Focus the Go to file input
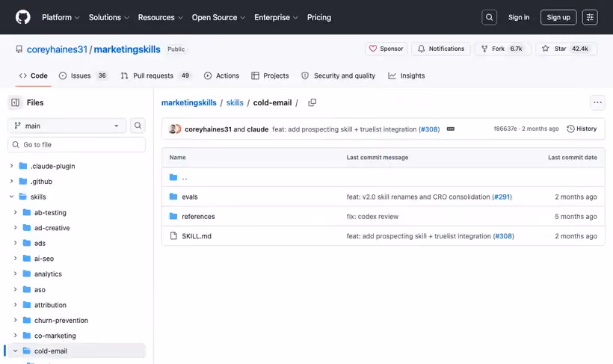 click(x=76, y=145)
